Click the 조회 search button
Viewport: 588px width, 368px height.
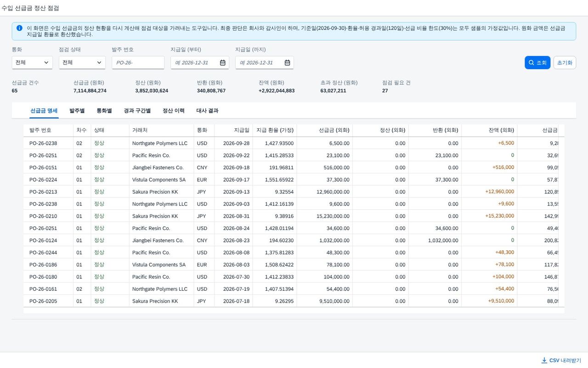coord(537,63)
